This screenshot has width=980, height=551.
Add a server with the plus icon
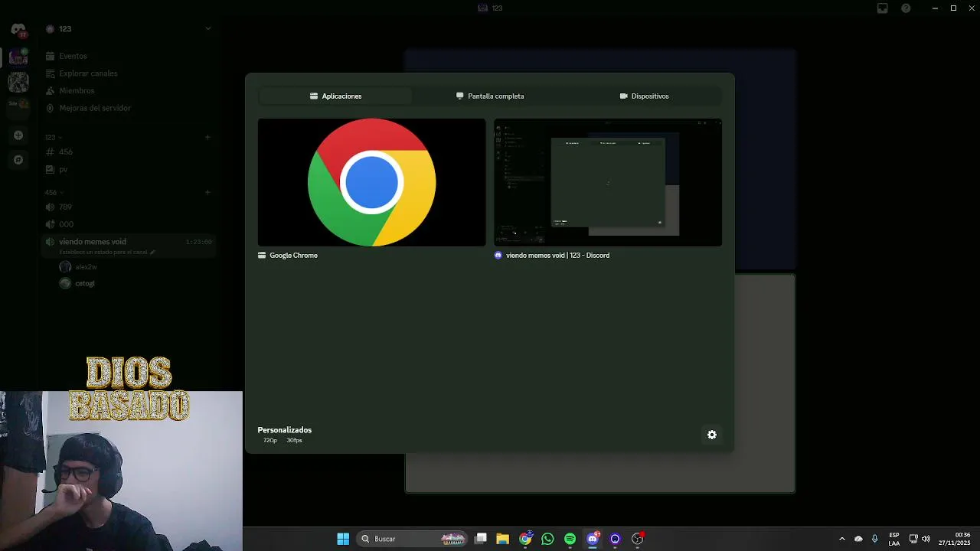(18, 135)
